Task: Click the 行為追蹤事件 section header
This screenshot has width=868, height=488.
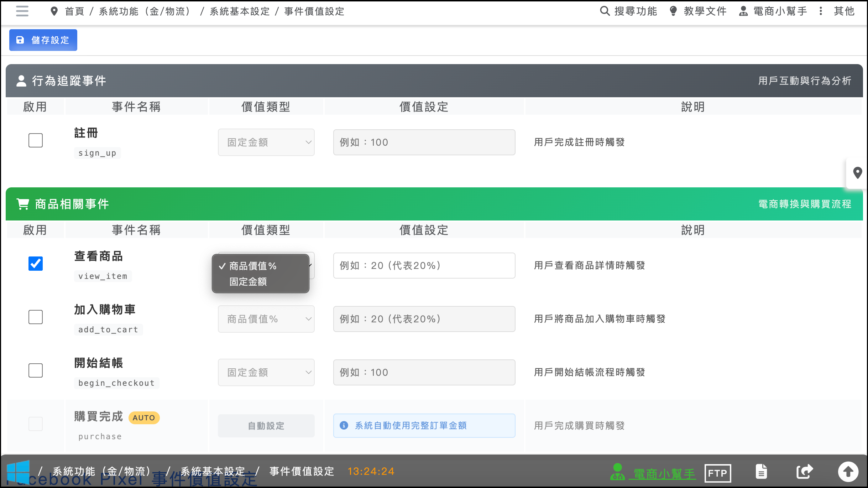Action: [434, 81]
